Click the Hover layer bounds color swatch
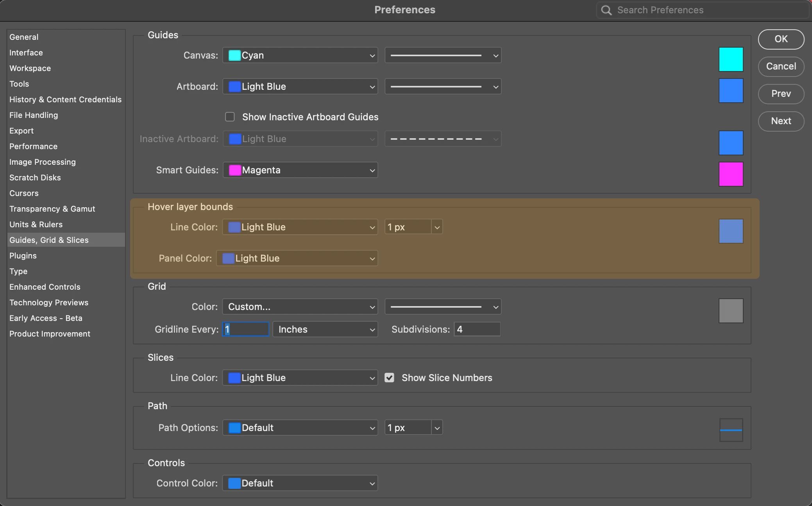Screen dimensions: 812x506 click(x=731, y=231)
